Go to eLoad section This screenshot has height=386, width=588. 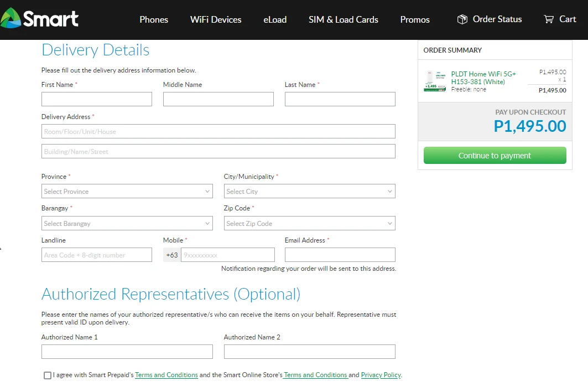(275, 19)
